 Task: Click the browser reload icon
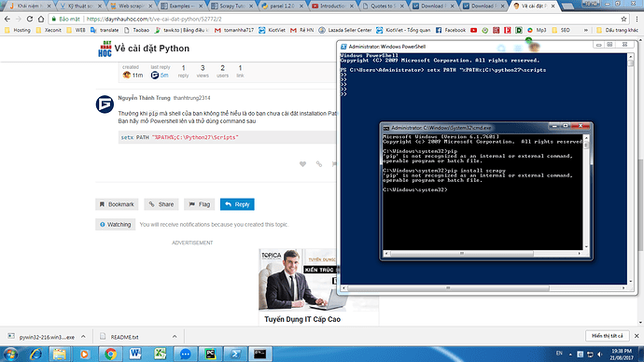coord(30,19)
